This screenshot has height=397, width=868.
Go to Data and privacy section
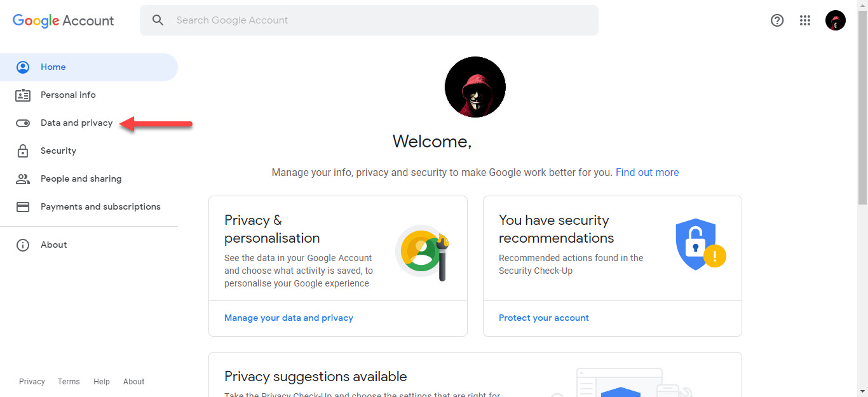[76, 123]
